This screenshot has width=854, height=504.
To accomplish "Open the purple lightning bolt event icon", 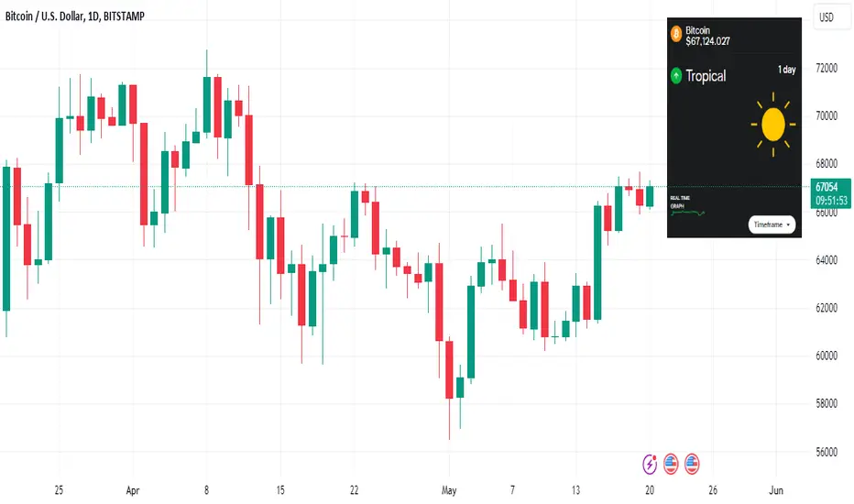I will click(x=650, y=465).
